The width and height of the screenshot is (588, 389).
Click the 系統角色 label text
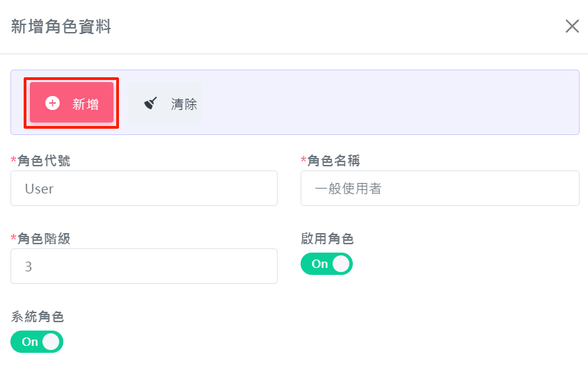(38, 317)
